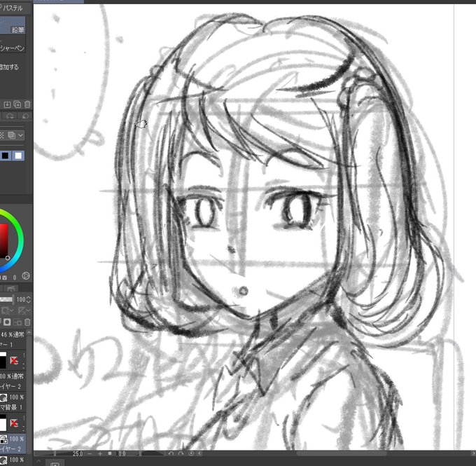This screenshot has height=466, width=476.
Task: Click import sub tool icon with down arrow
Action: [7, 104]
